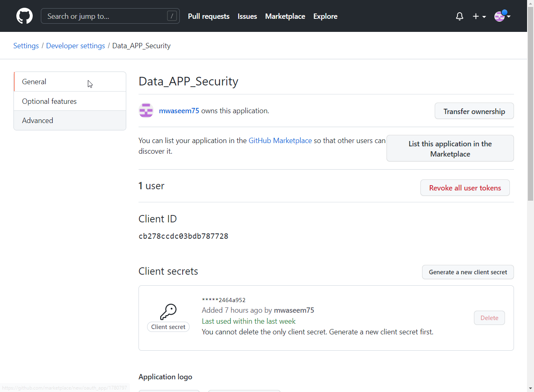Screen dimensions: 534x392
Task: Click the page vertical scrollbar thumb
Action: 530,104
